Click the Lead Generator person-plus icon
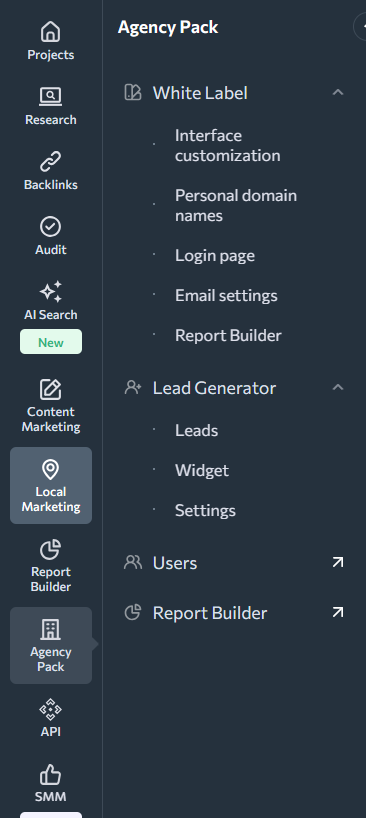Image resolution: width=366 pixels, height=818 pixels. coord(133,388)
